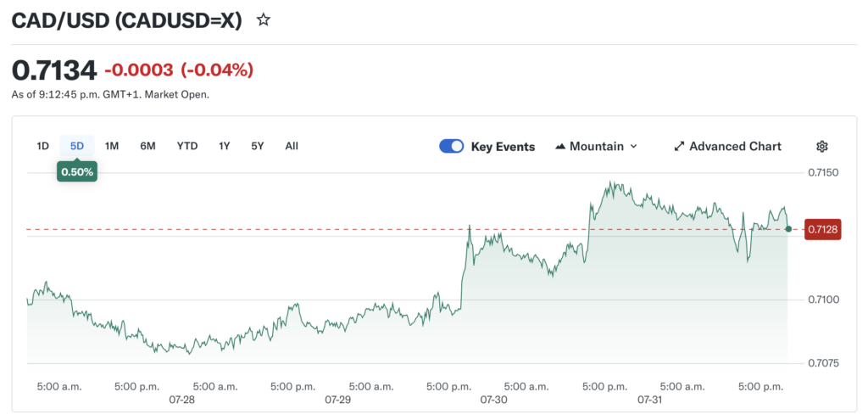The height and width of the screenshot is (420, 868).
Task: Click the 0.7150 y-axis label
Action: pyautogui.click(x=823, y=173)
